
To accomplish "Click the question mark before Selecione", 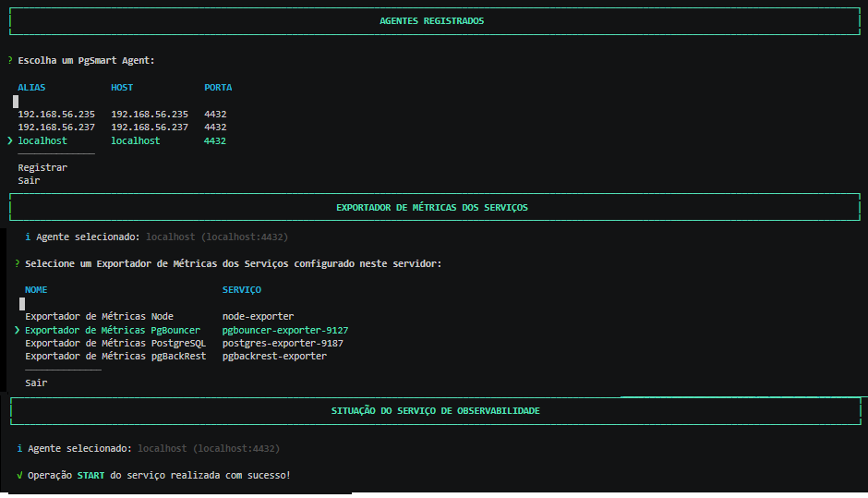I will [x=18, y=263].
